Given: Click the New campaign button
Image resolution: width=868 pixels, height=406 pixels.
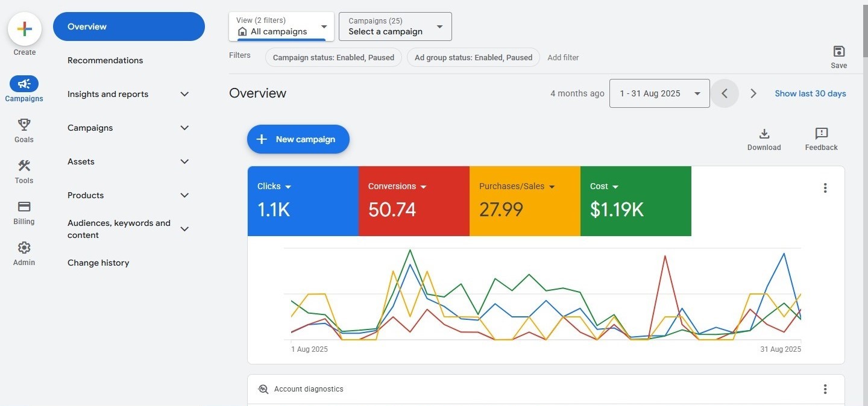Looking at the screenshot, I should tap(298, 139).
